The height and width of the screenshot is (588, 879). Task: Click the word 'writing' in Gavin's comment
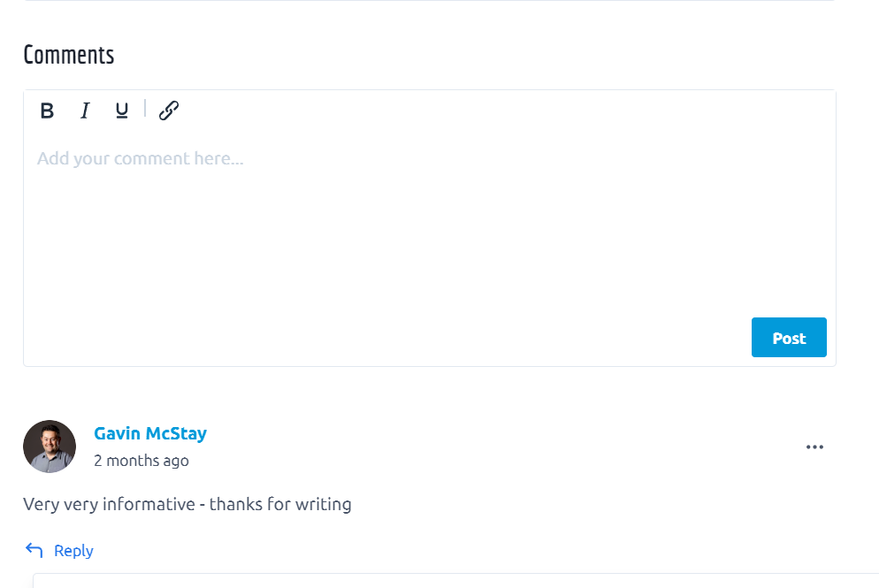[x=323, y=505]
